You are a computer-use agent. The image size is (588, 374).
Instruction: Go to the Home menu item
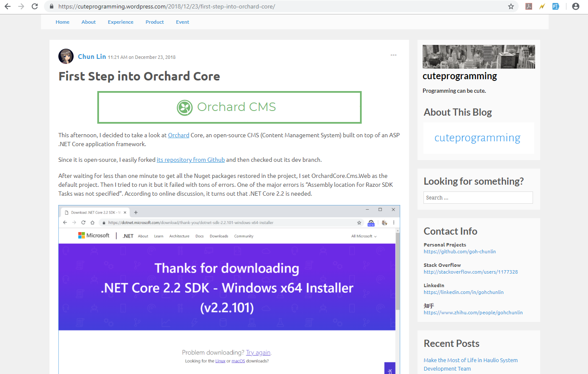[x=62, y=22]
